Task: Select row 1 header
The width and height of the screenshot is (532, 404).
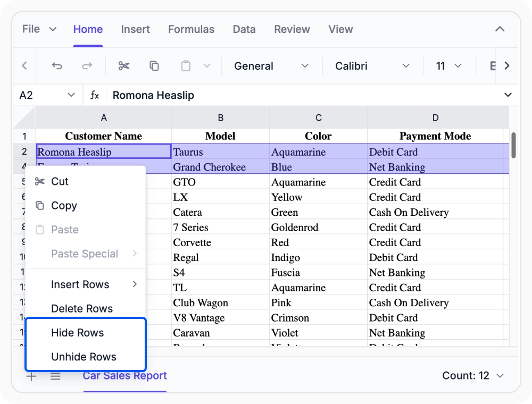Action: point(24,136)
